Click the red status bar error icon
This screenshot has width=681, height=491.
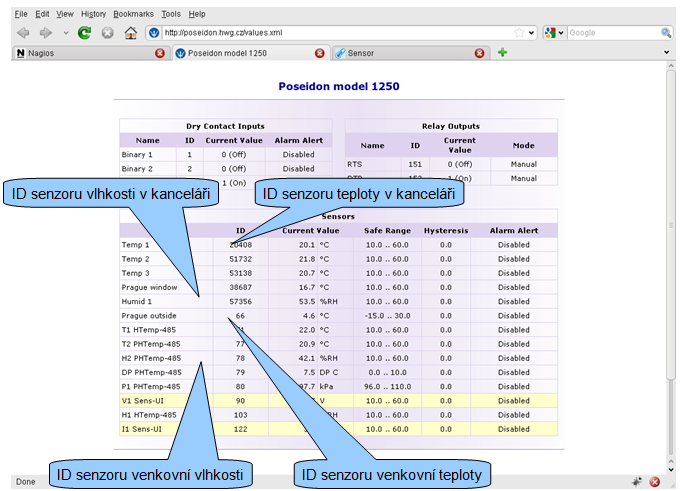click(x=655, y=481)
